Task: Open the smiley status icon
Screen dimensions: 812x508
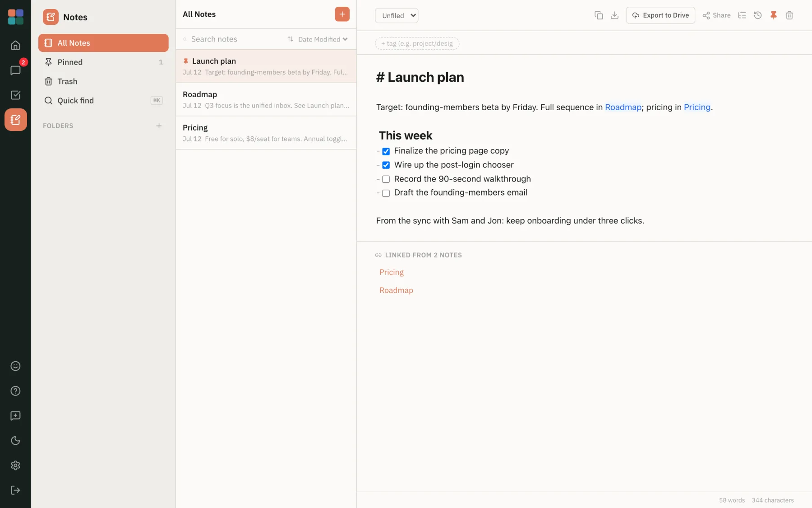Action: [15, 366]
